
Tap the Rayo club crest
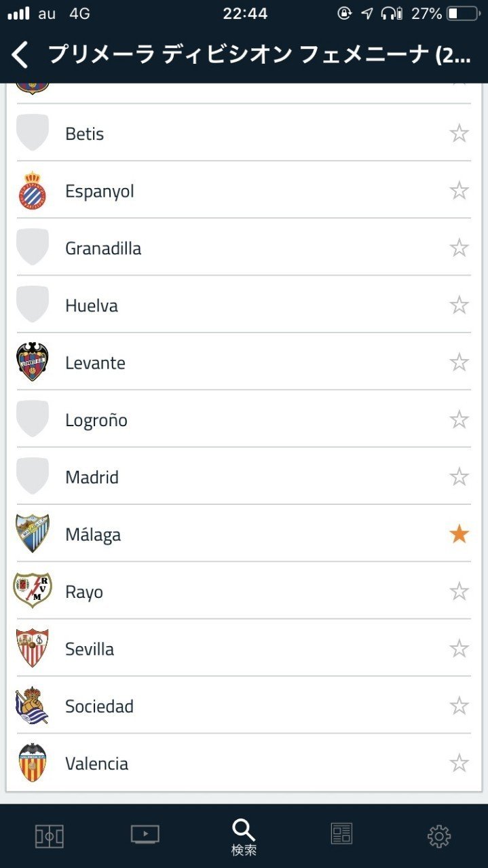click(33, 590)
